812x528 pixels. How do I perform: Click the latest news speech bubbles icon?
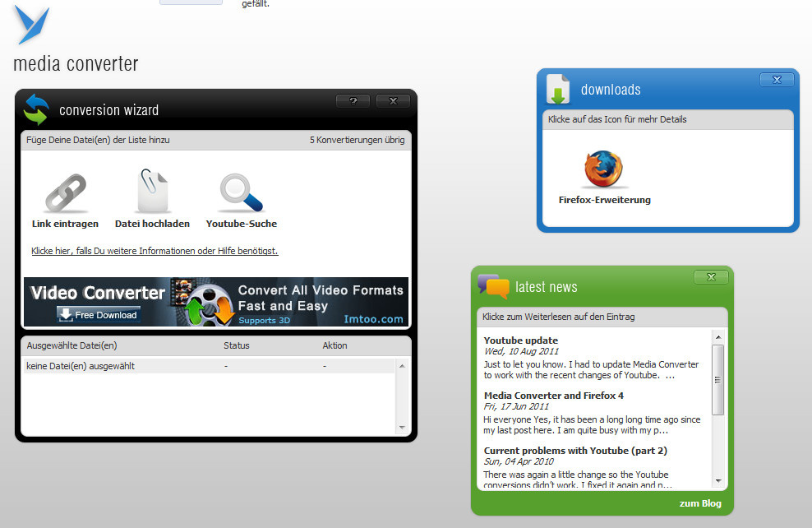click(x=493, y=286)
